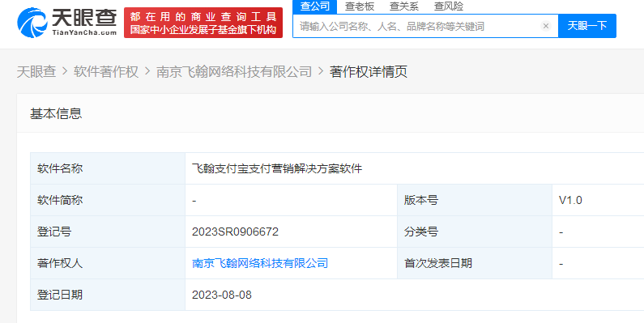
Task: Click the 天眼一下 search button
Action: point(587,26)
